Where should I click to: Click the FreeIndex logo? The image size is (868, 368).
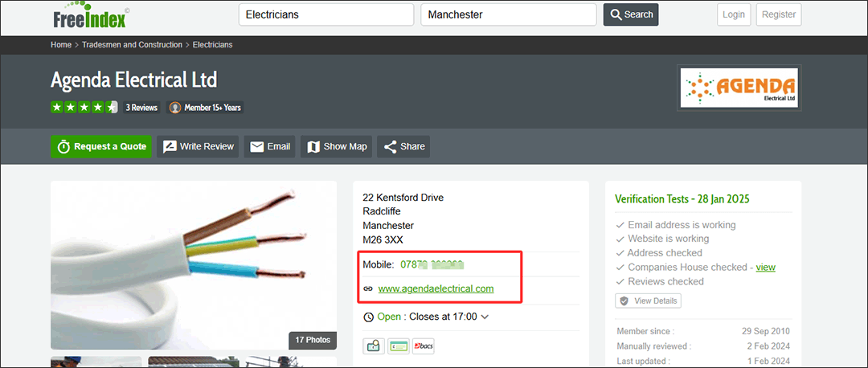[91, 15]
